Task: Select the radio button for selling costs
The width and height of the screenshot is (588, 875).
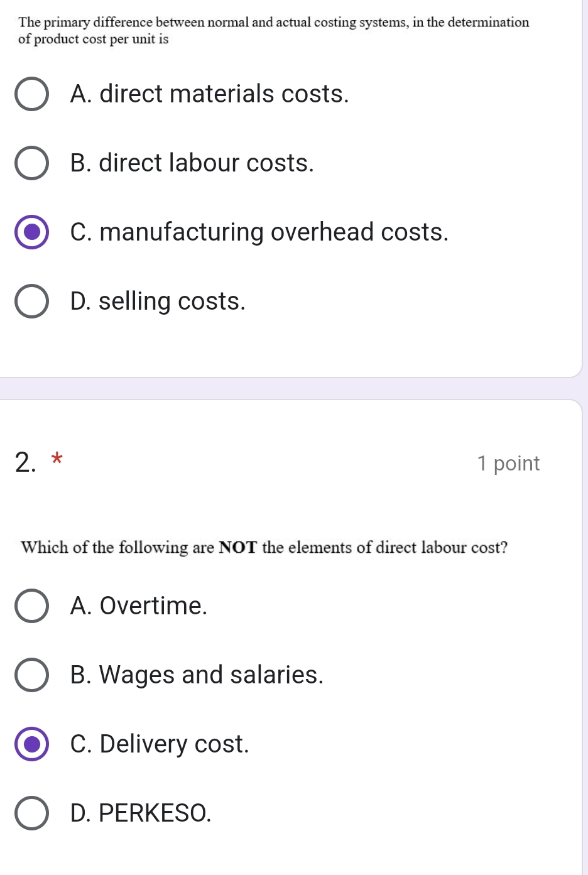Action: click(x=31, y=302)
